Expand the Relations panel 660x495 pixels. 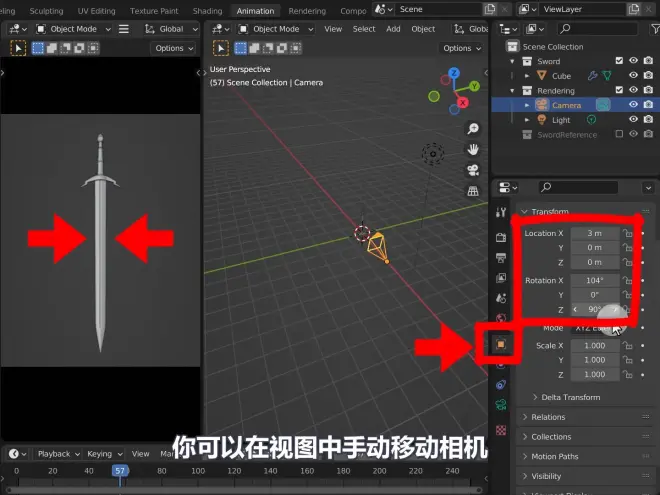[585, 417]
